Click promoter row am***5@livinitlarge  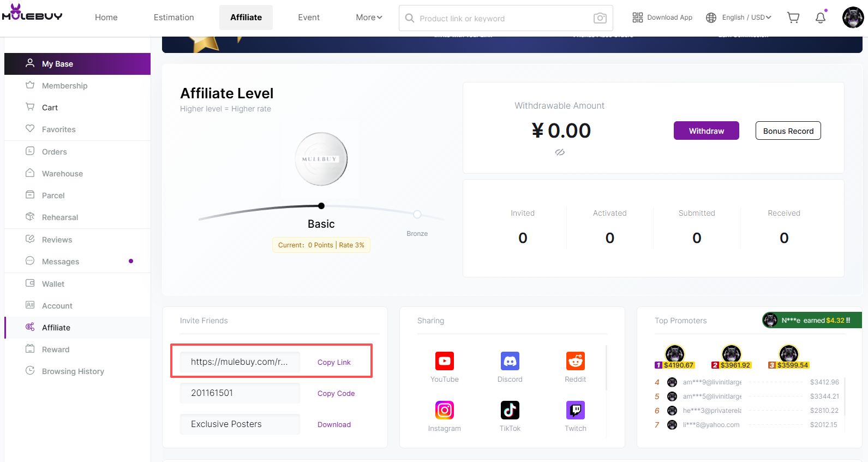747,396
